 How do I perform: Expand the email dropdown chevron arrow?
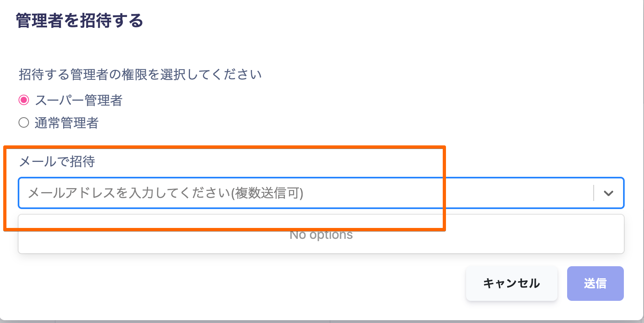coord(609,193)
